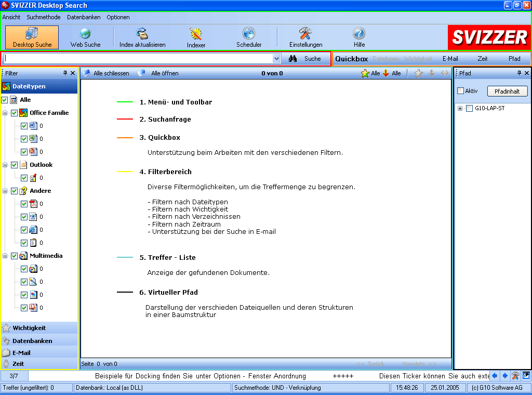Open the Ansicht menu

pyautogui.click(x=11, y=17)
